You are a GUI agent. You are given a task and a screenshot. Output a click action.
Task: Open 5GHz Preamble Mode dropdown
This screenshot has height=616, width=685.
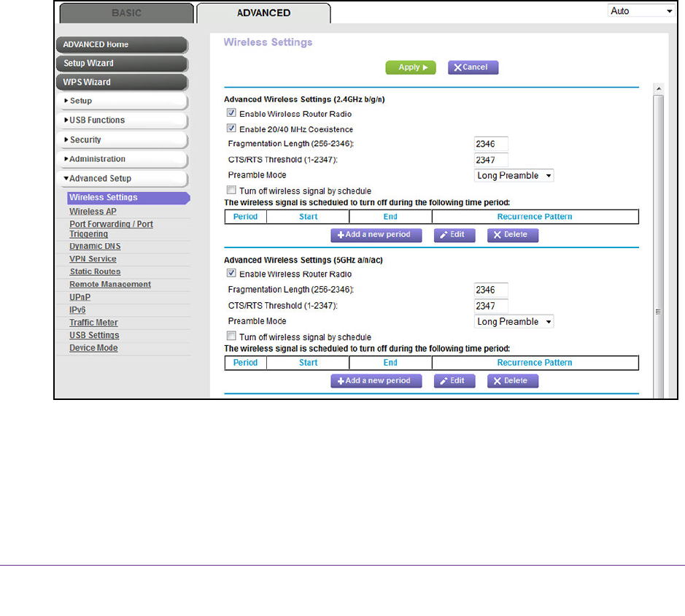[x=514, y=322]
